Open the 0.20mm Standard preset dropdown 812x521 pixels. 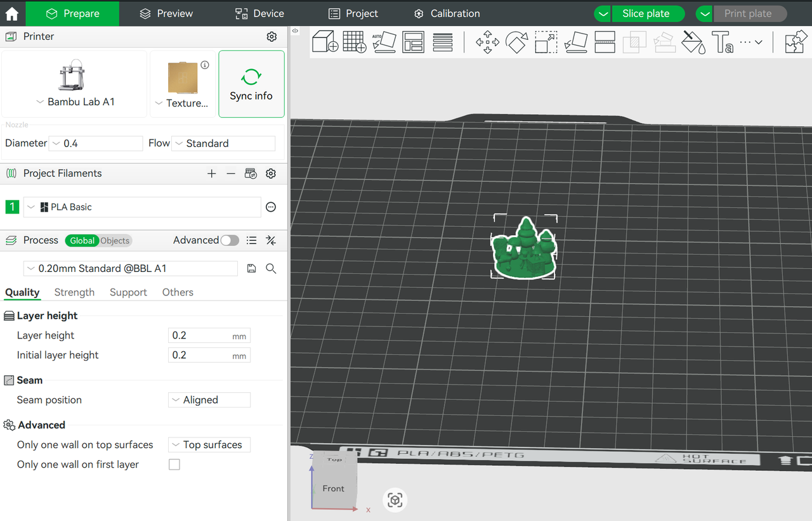131,269
